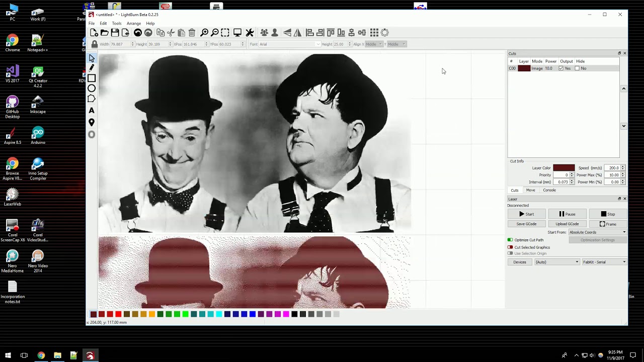
Task: Open the Arrange menu
Action: tap(134, 23)
